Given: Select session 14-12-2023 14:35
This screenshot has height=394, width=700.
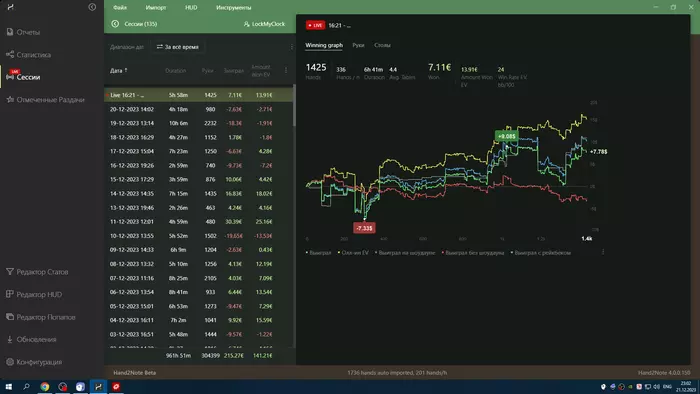Looking at the screenshot, I should 199,194.
